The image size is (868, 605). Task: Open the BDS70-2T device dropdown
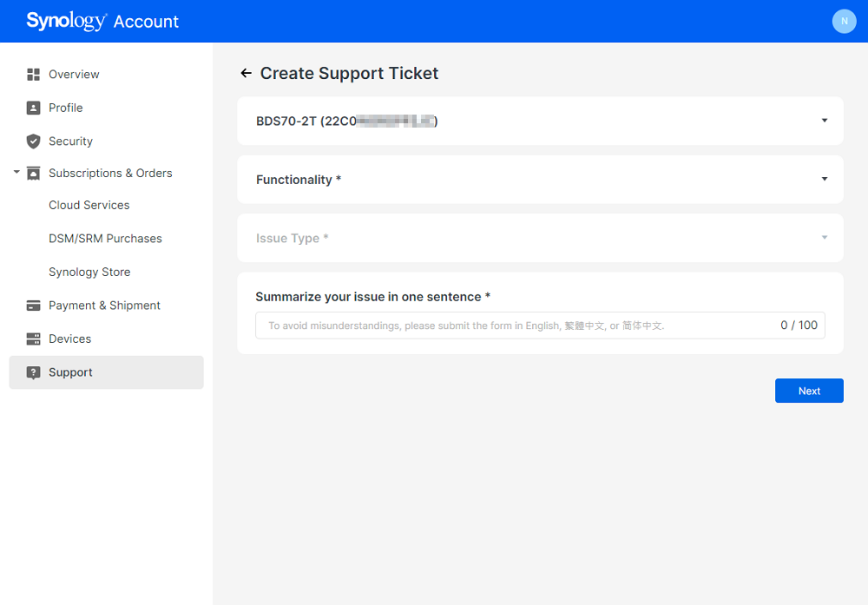point(540,121)
